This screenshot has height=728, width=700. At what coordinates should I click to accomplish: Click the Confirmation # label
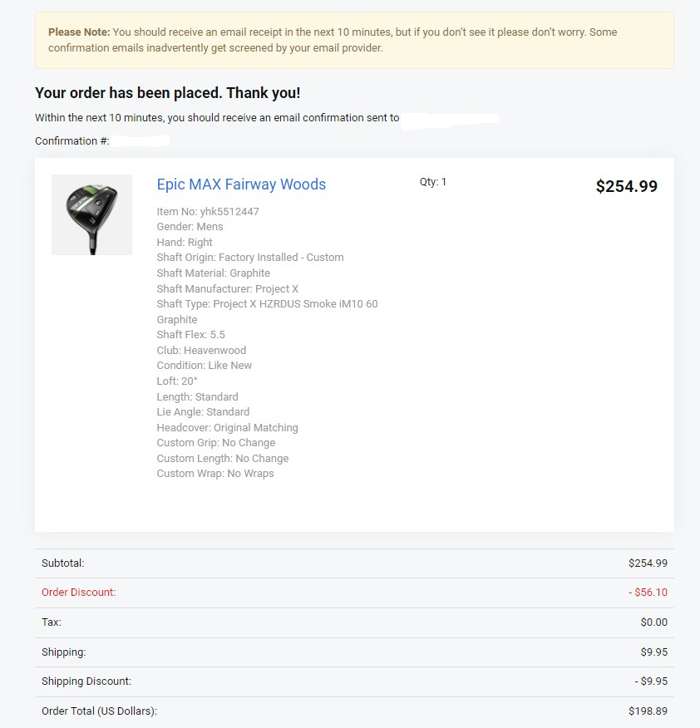72,141
